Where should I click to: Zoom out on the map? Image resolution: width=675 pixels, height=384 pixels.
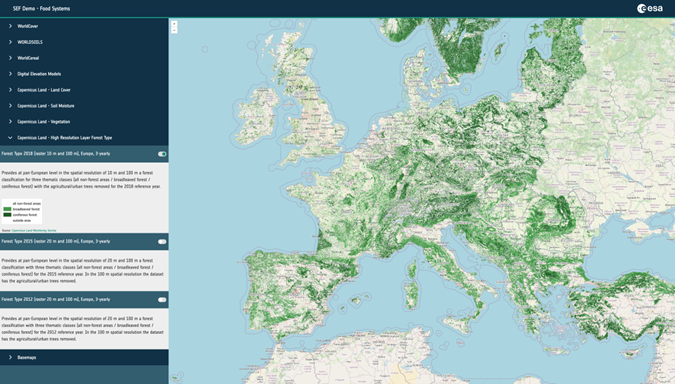(x=174, y=30)
